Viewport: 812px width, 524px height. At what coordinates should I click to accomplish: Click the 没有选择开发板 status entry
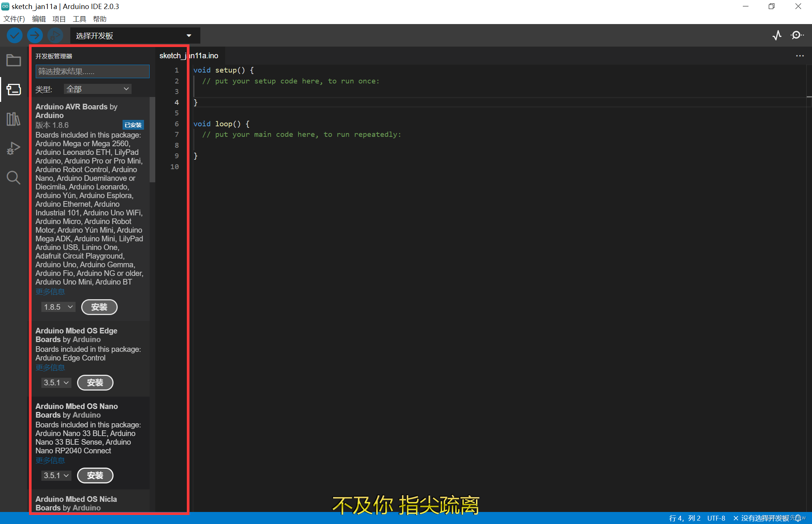pos(761,518)
